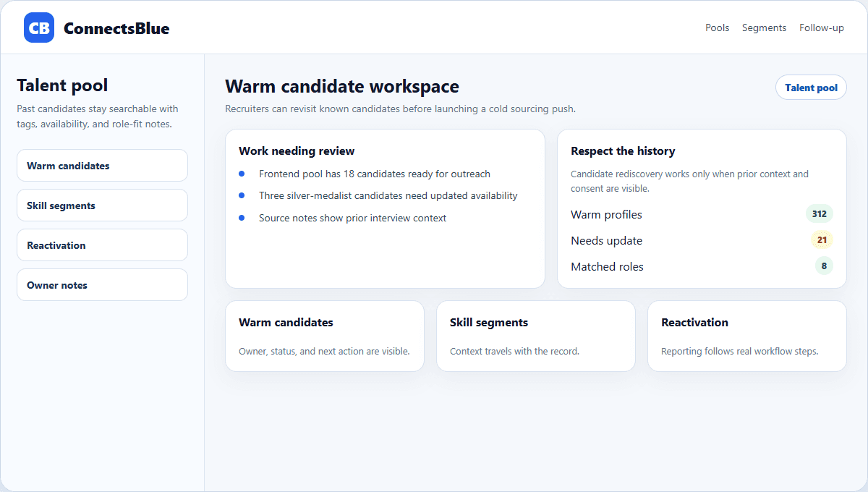The image size is (868, 492).
Task: Click the 'Past candidates stay searchable' description
Action: click(98, 116)
